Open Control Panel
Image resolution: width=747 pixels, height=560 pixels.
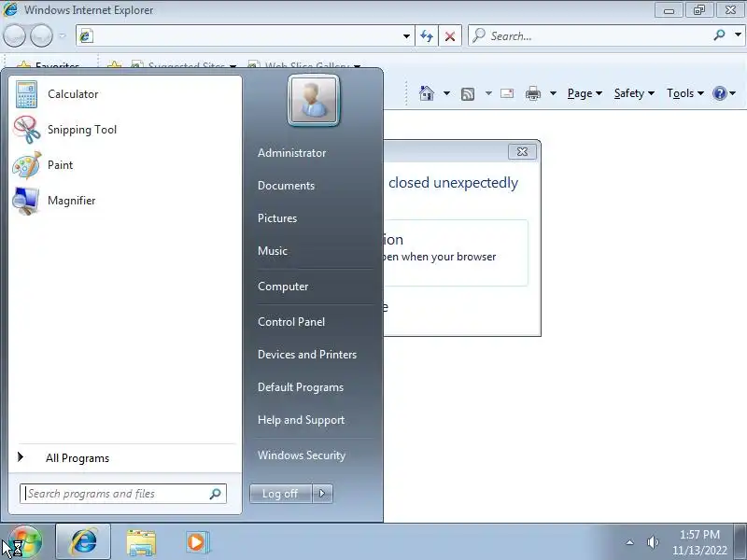point(291,322)
